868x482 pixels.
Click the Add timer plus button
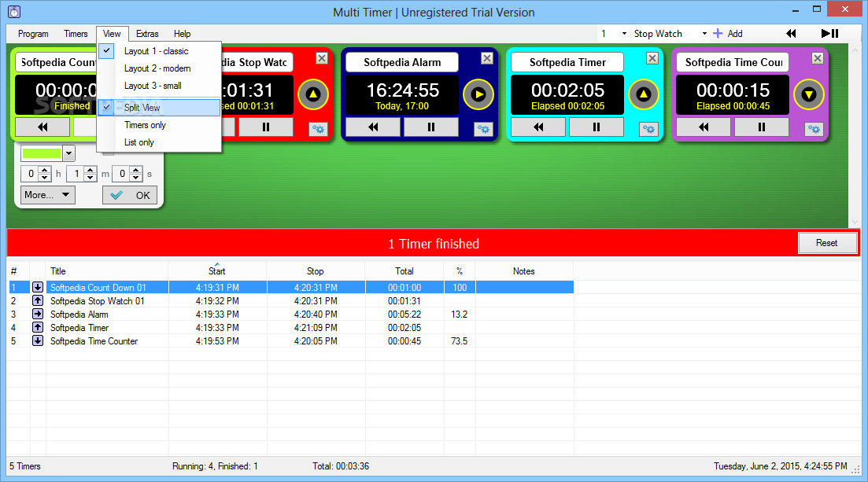point(728,34)
